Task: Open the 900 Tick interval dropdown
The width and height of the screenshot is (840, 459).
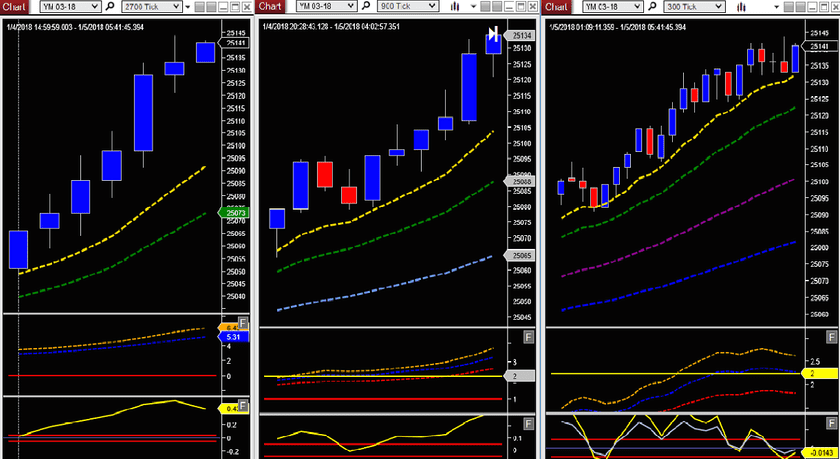Action: 408,6
